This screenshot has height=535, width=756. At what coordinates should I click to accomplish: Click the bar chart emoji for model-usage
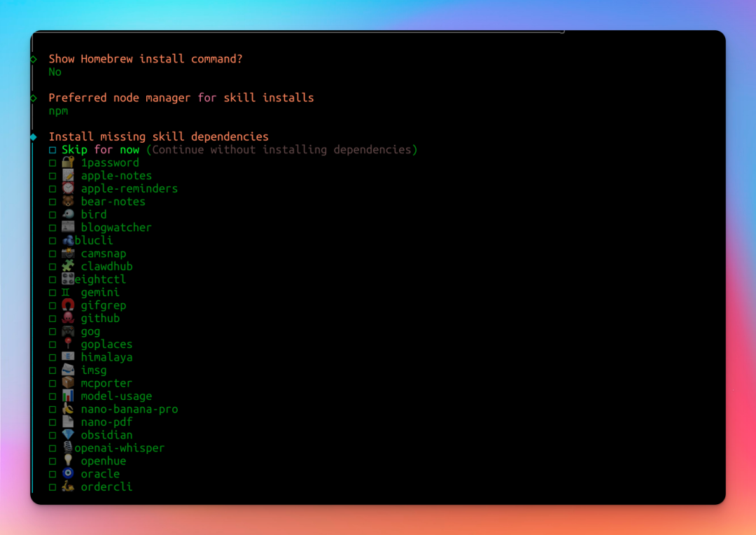point(68,396)
